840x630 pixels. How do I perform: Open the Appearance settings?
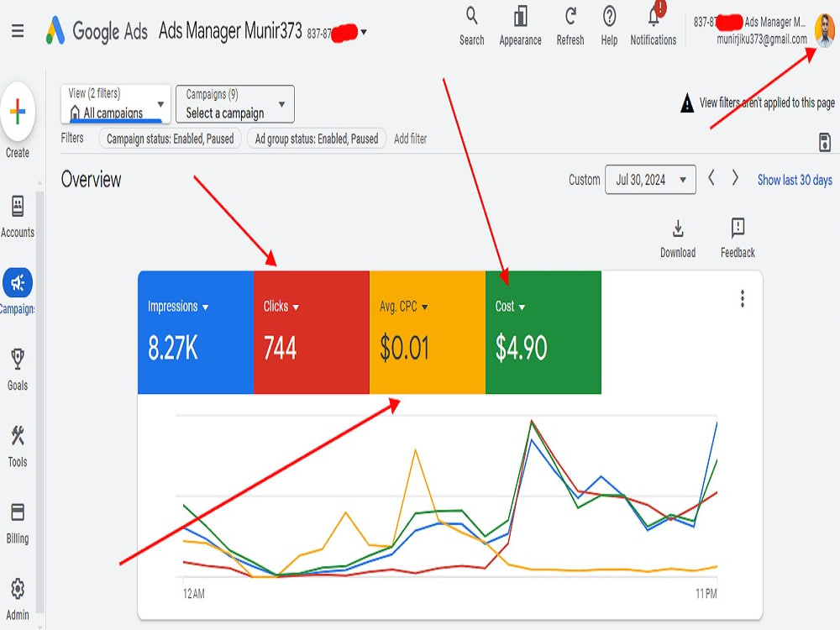(520, 26)
